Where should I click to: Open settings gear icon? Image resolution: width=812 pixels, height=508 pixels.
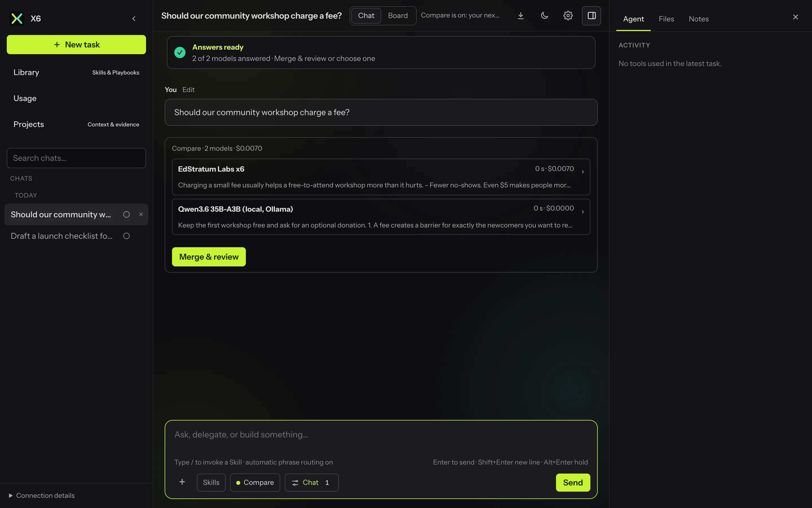tap(568, 16)
